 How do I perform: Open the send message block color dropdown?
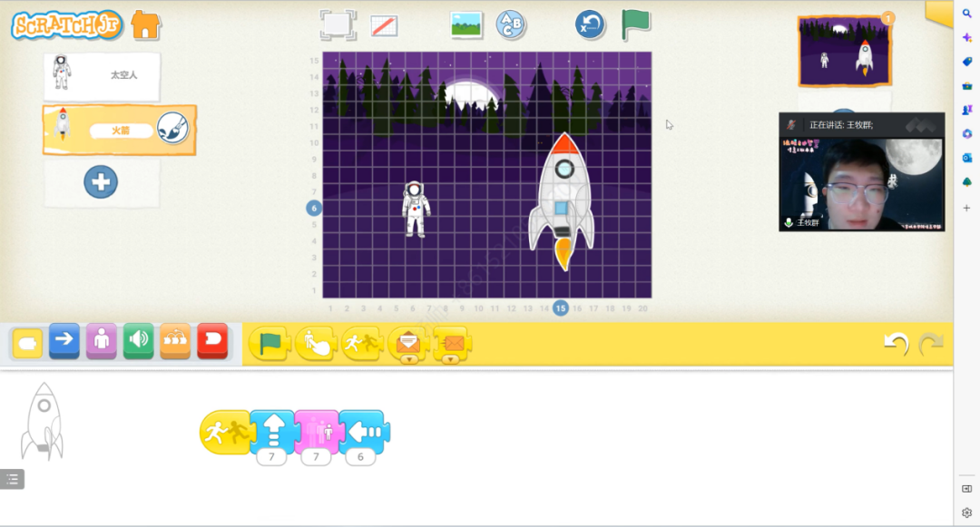point(451,359)
